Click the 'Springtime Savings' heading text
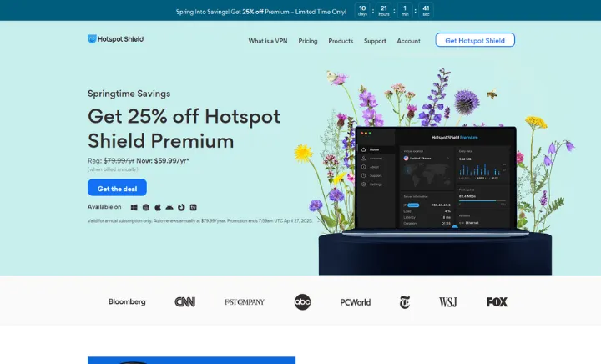The height and width of the screenshot is (364, 601). click(129, 94)
